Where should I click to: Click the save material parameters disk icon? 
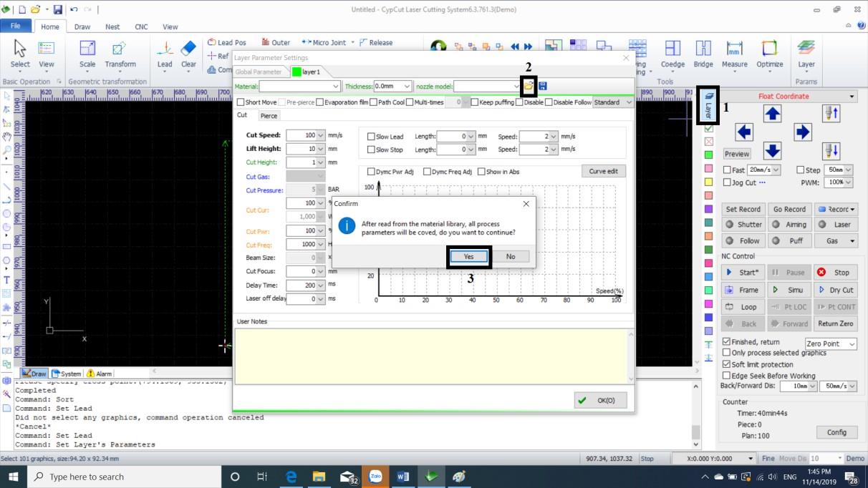pyautogui.click(x=543, y=86)
